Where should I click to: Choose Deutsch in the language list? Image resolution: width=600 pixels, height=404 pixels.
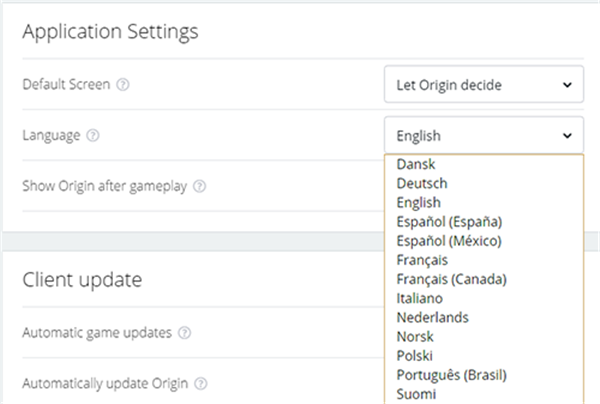[x=421, y=183]
